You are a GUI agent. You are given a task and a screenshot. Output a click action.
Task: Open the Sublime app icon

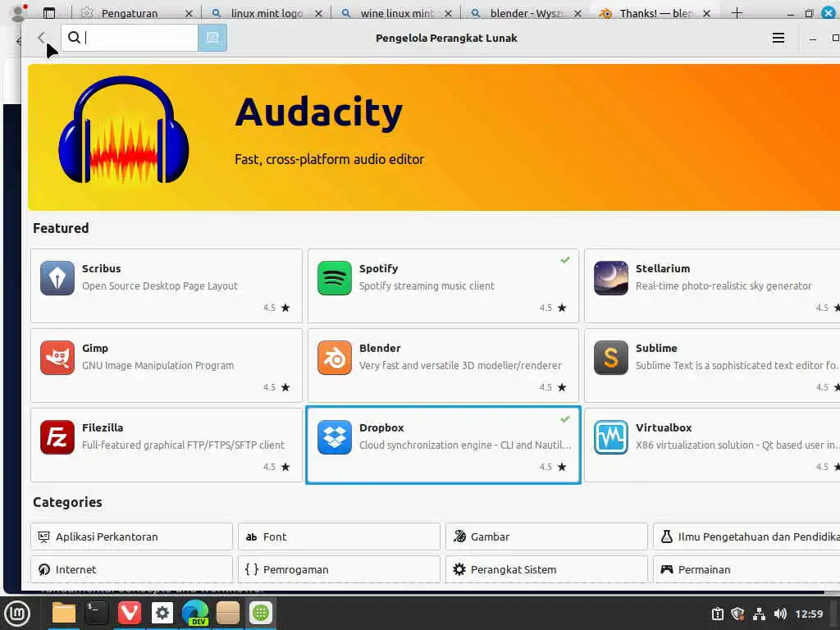click(x=610, y=358)
